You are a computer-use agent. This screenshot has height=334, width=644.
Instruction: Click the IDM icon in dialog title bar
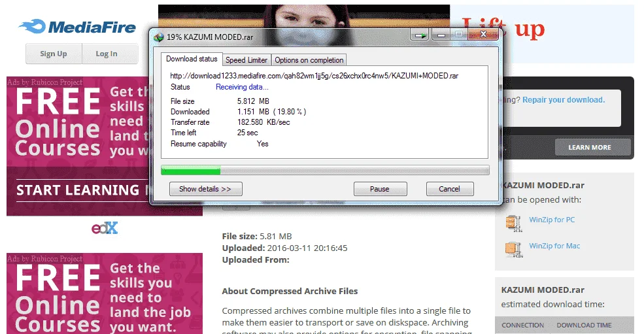tap(158, 37)
